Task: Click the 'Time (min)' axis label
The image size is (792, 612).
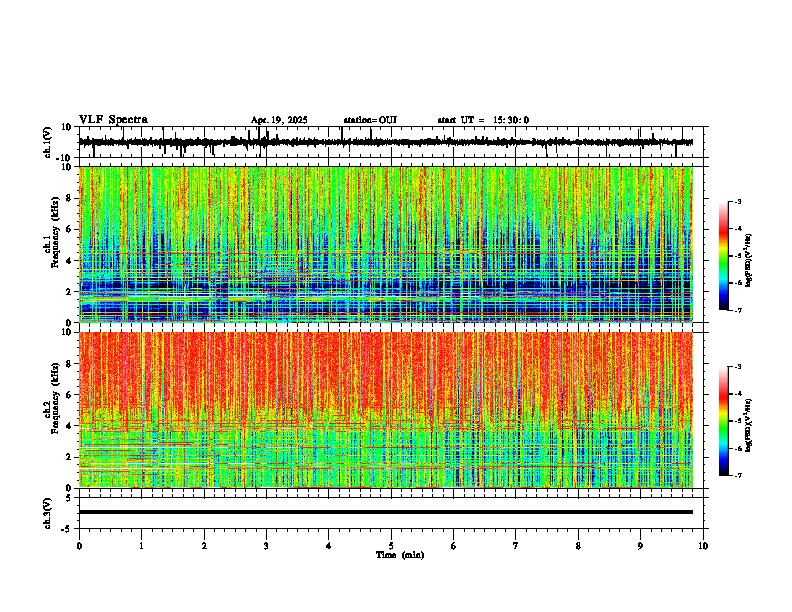Action: click(400, 555)
